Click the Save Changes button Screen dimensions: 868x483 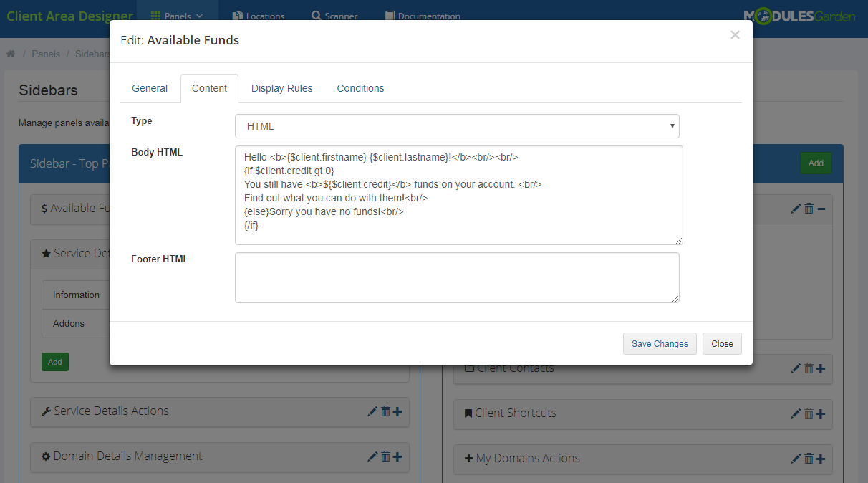pyautogui.click(x=660, y=344)
